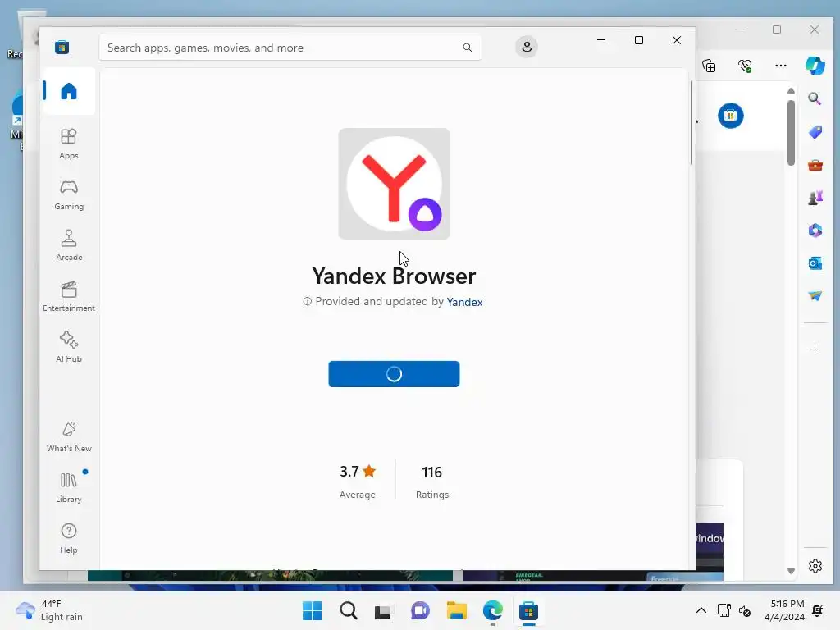Add a new app to Edge sidebar
840x630 pixels.
pyautogui.click(x=815, y=349)
